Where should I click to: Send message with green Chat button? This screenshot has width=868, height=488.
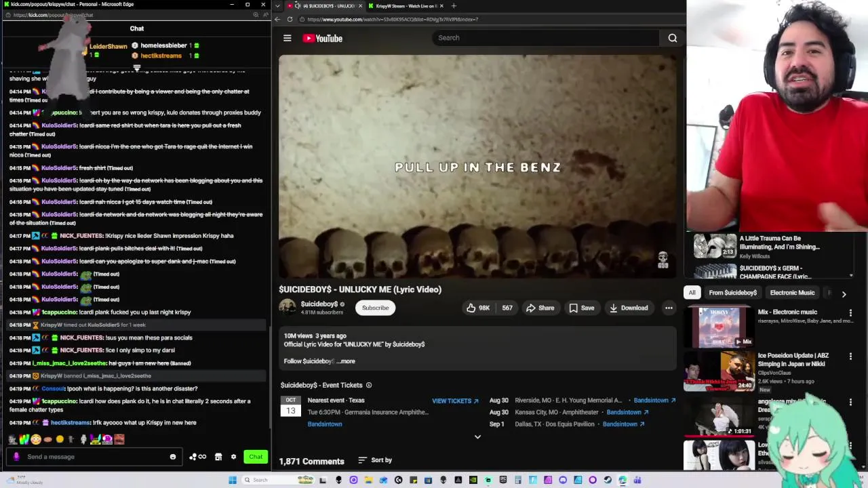click(x=256, y=457)
